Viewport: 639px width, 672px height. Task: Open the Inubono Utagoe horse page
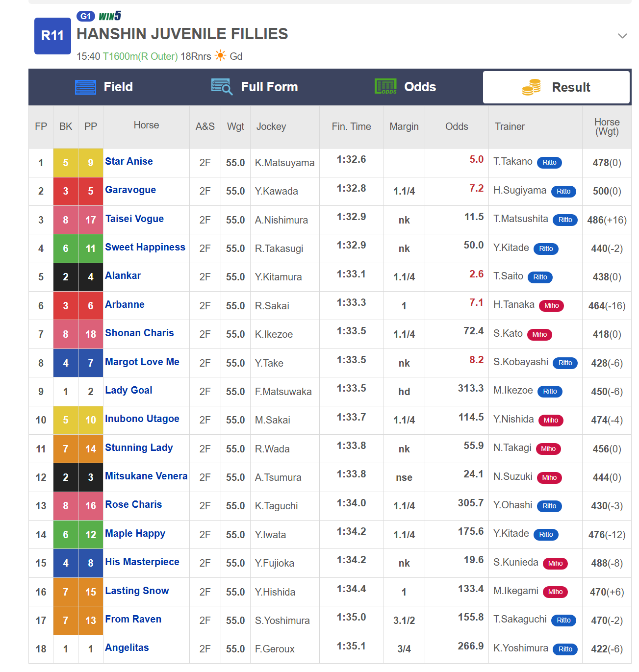[x=142, y=419]
